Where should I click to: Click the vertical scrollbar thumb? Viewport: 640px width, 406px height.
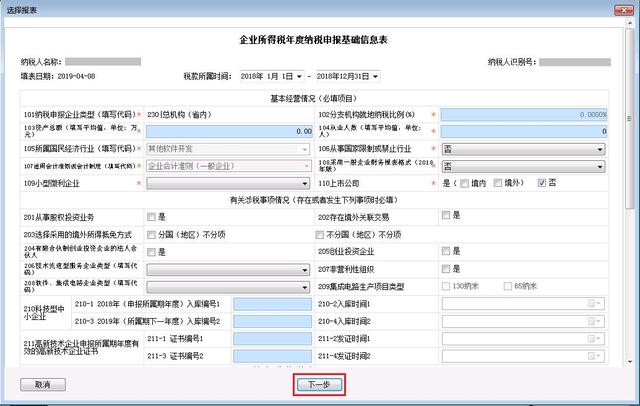click(630, 118)
